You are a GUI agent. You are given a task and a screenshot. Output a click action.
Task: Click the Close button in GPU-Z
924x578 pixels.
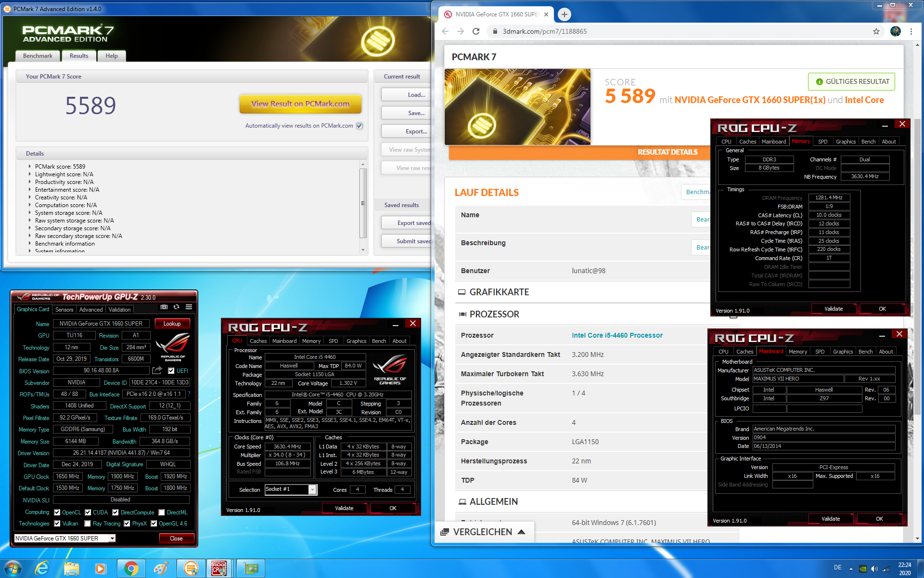pyautogui.click(x=176, y=538)
